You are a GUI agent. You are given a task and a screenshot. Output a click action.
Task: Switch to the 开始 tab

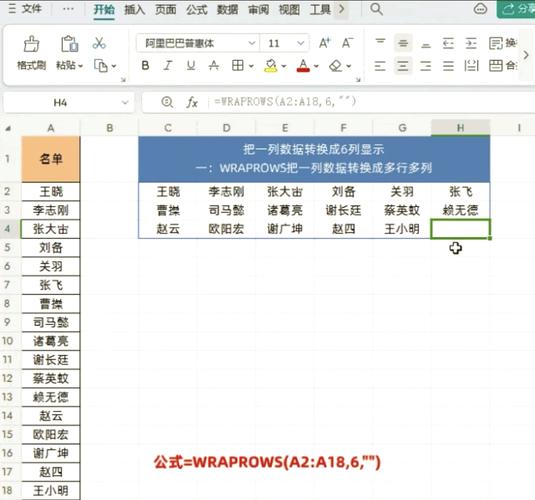[104, 9]
